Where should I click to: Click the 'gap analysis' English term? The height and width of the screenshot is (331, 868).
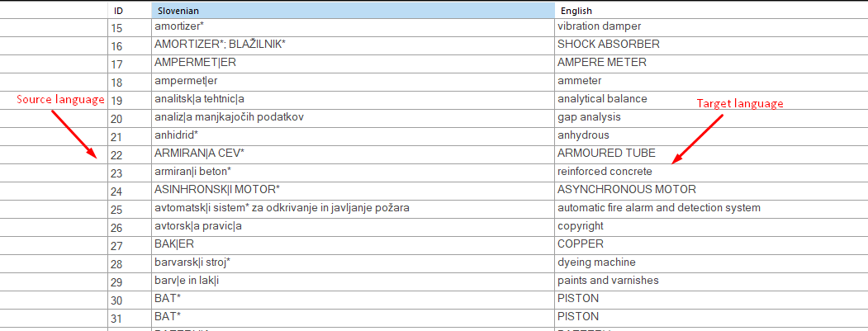click(x=588, y=117)
